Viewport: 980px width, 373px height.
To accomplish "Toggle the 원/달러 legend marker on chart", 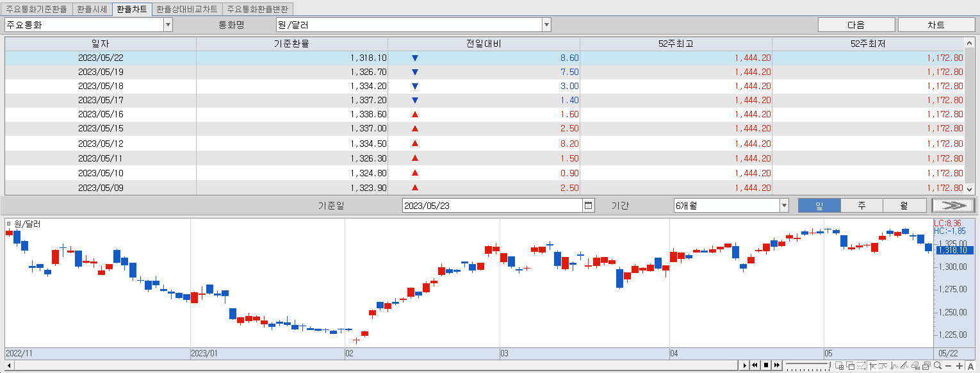I will [x=8, y=224].
